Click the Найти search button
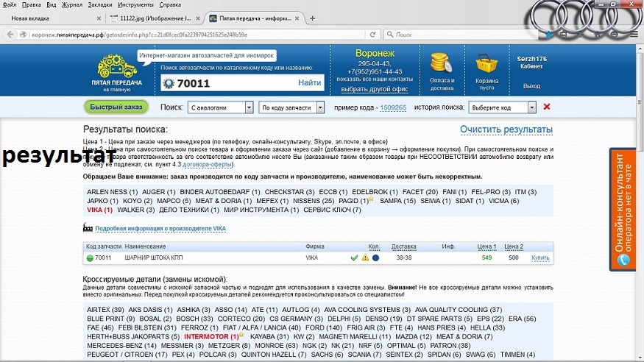 (309, 83)
